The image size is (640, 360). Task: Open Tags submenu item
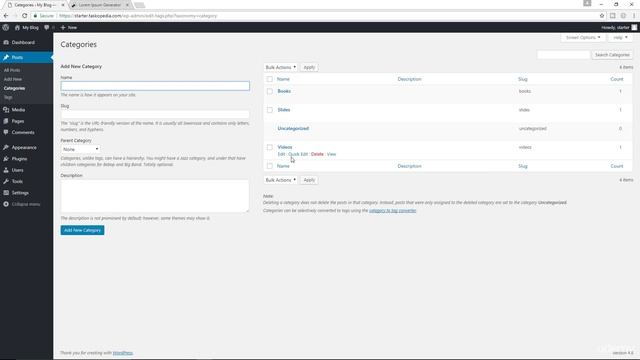pos(8,97)
